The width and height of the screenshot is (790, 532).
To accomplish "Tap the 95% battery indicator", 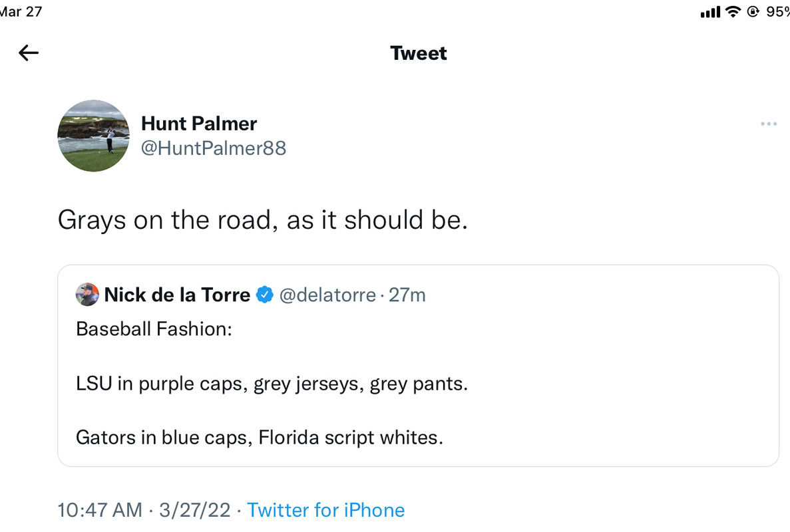I will [777, 12].
